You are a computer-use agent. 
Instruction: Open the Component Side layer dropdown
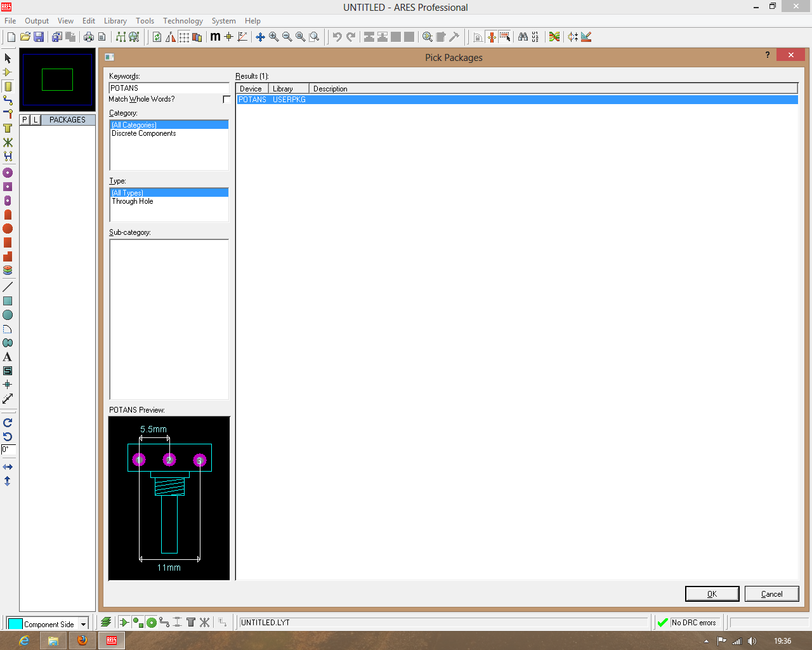(x=83, y=624)
